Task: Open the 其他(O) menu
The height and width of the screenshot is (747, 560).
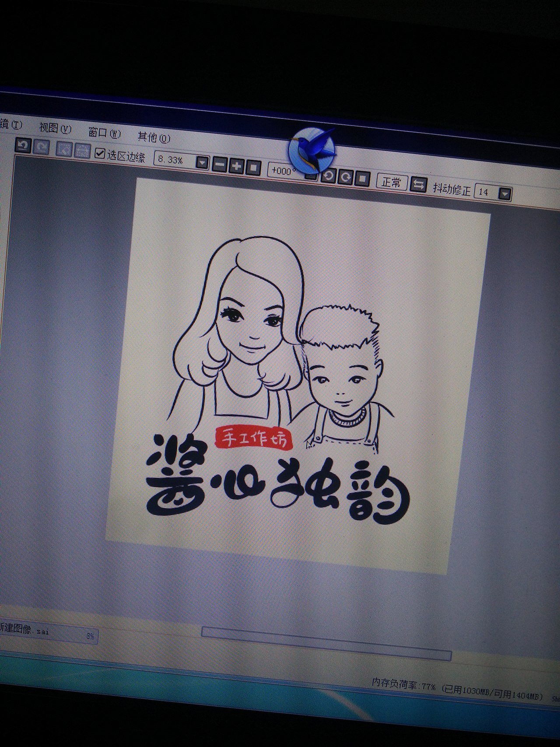Action: [x=154, y=137]
